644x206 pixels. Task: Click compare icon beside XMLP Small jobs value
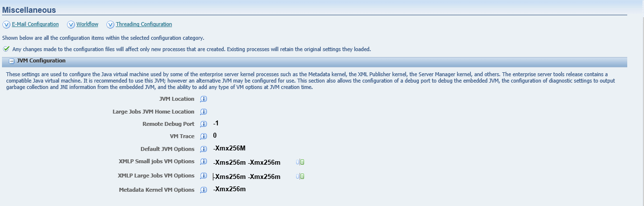[300, 162]
